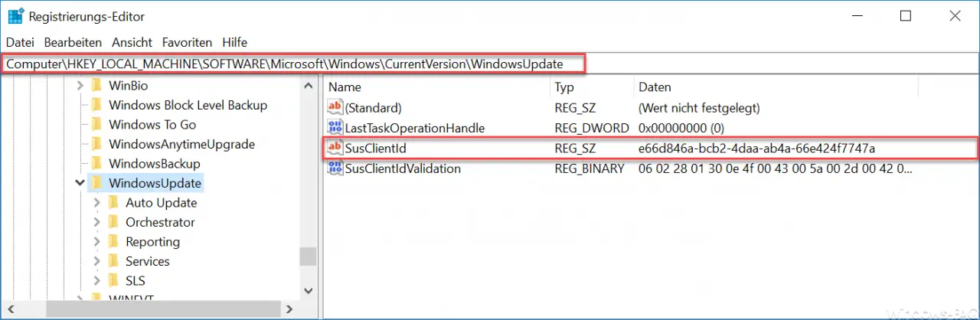Select the WindowsUpdate folder icon
Viewport: 980px width, 320px height.
[96, 183]
